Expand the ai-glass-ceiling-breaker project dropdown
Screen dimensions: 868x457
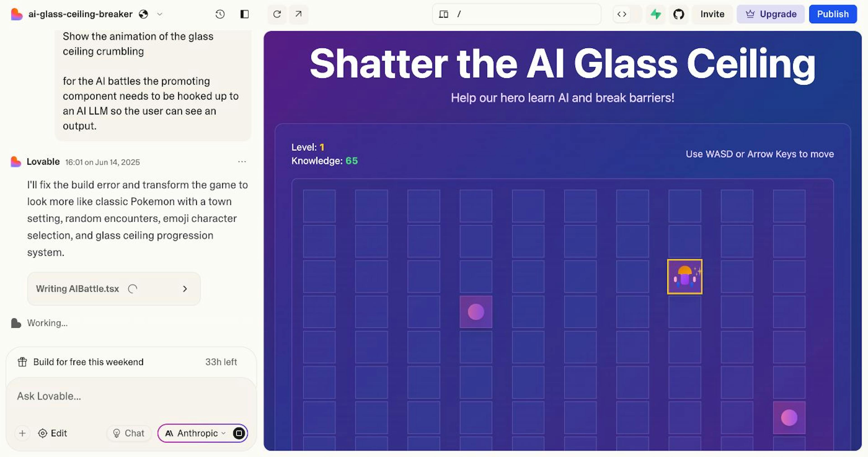(x=160, y=14)
